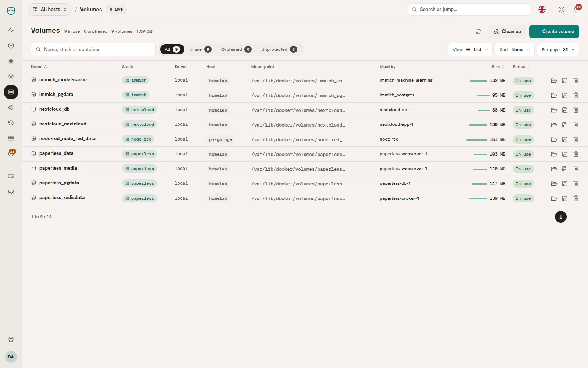Click the Name, stack or container search field
The image size is (588, 368).
[93, 49]
